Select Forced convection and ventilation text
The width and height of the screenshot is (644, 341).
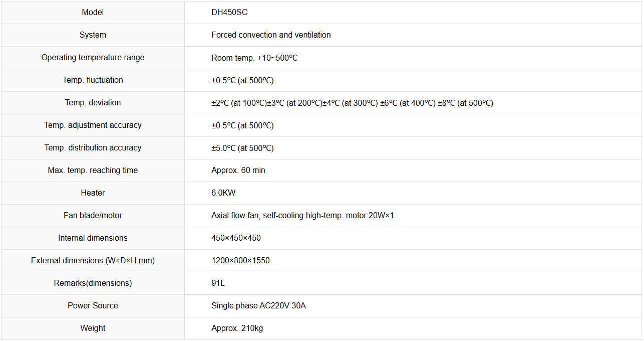pyautogui.click(x=271, y=35)
